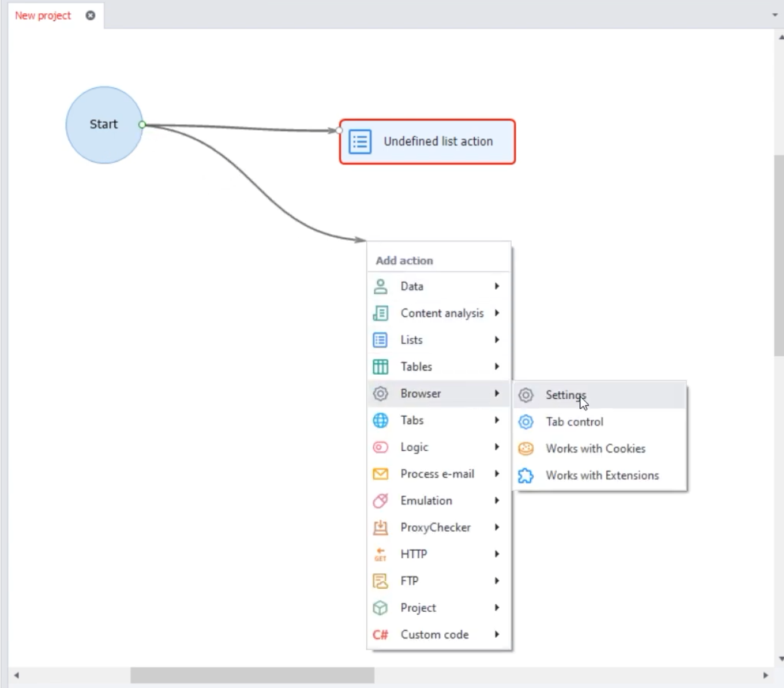Click the Tables grid icon
The width and height of the screenshot is (784, 688).
click(380, 367)
